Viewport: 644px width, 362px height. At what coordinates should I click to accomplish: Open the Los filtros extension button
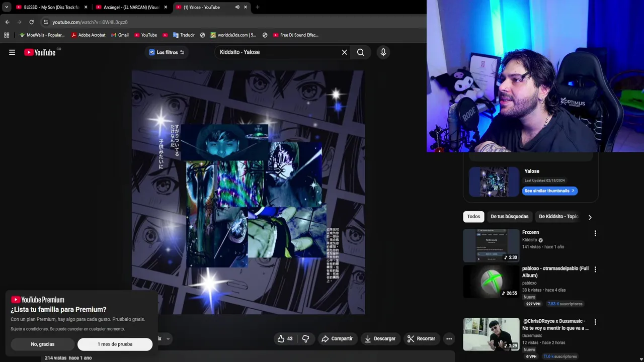[x=167, y=52]
